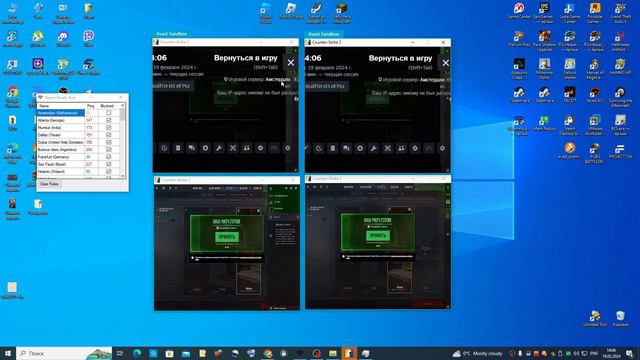
Task: Close overlay with X in upper-left Counter-Strike window
Action: 291,62
